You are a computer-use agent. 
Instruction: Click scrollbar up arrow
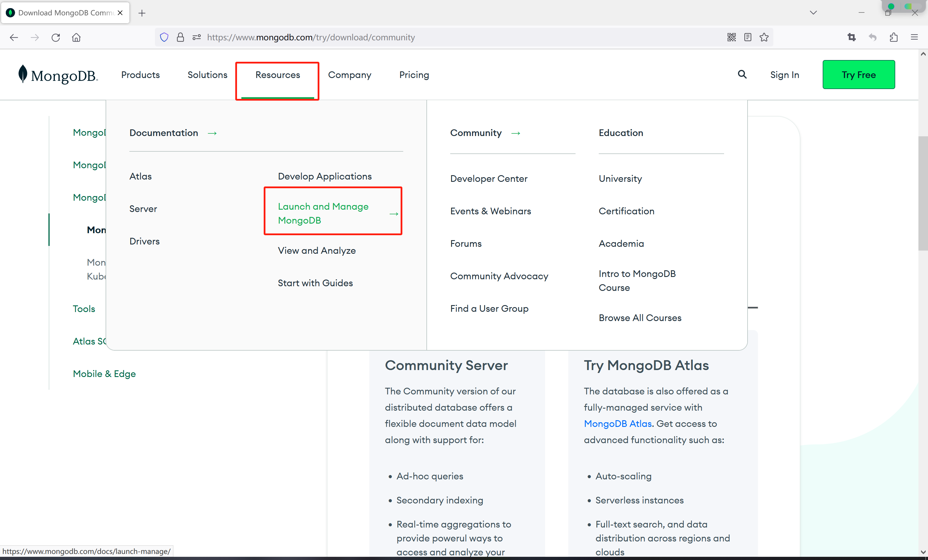[x=923, y=54]
